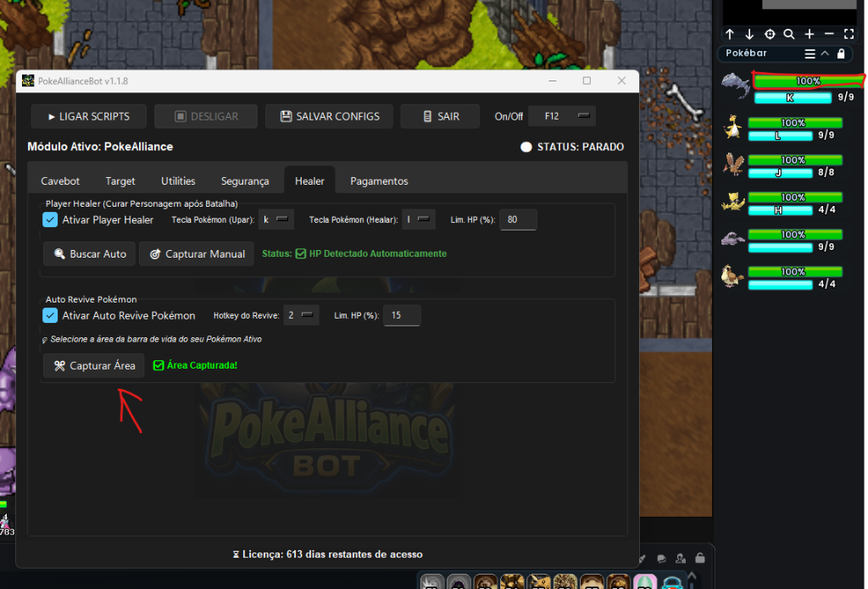Zoom in the minimap with plus icon

point(810,34)
